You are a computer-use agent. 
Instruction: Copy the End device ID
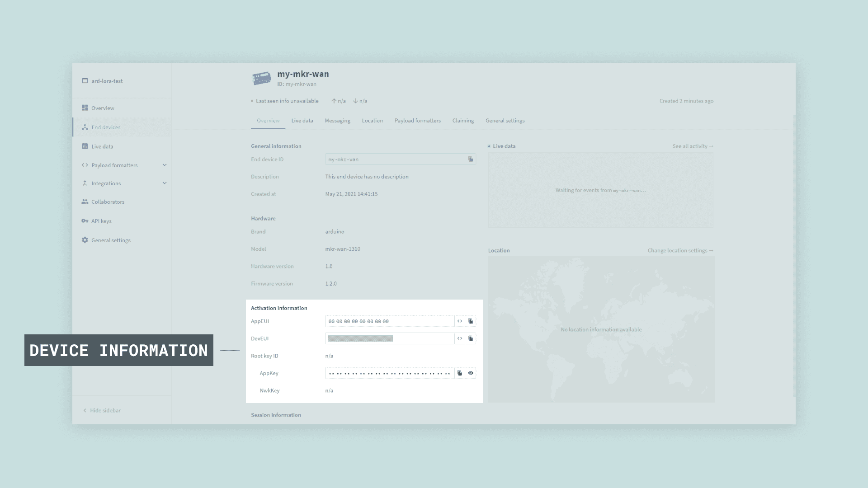[x=471, y=160]
